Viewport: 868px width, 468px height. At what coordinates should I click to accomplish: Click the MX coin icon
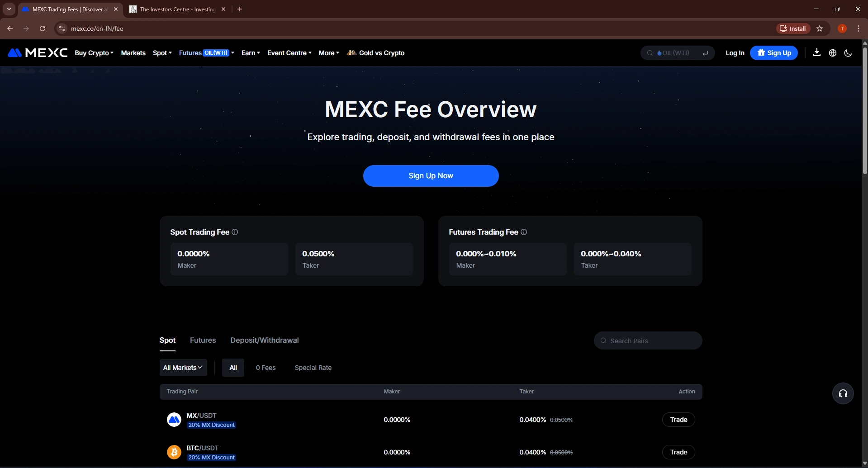pyautogui.click(x=174, y=420)
